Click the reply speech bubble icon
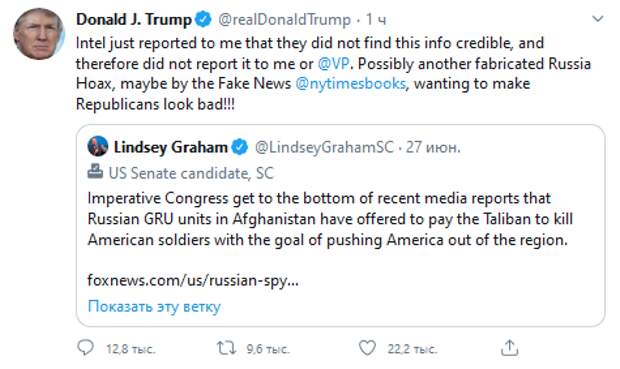 click(x=85, y=348)
